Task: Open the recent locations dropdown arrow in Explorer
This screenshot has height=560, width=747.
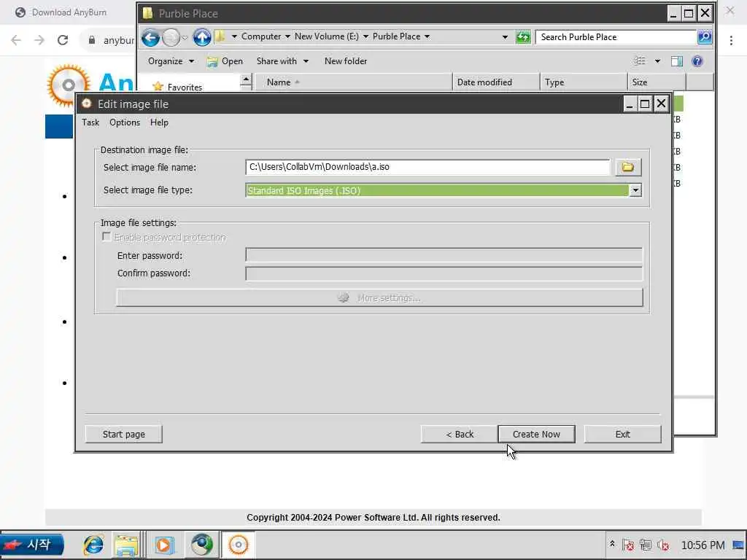Action: tap(185, 37)
